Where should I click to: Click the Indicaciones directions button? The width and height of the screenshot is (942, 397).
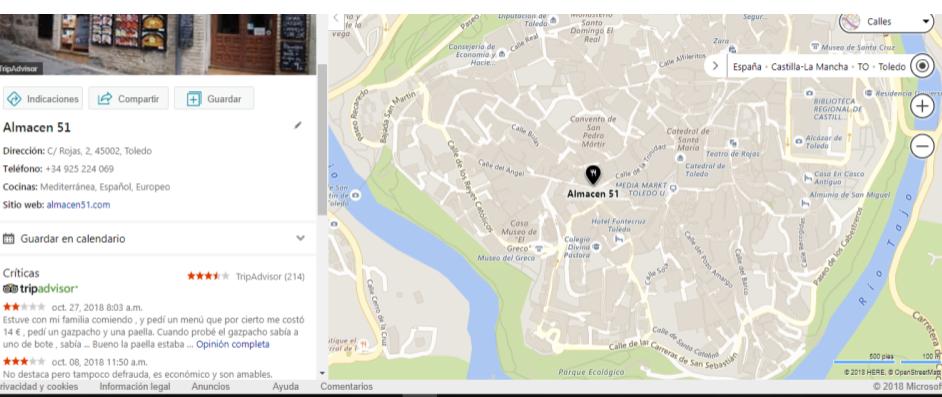(x=43, y=98)
